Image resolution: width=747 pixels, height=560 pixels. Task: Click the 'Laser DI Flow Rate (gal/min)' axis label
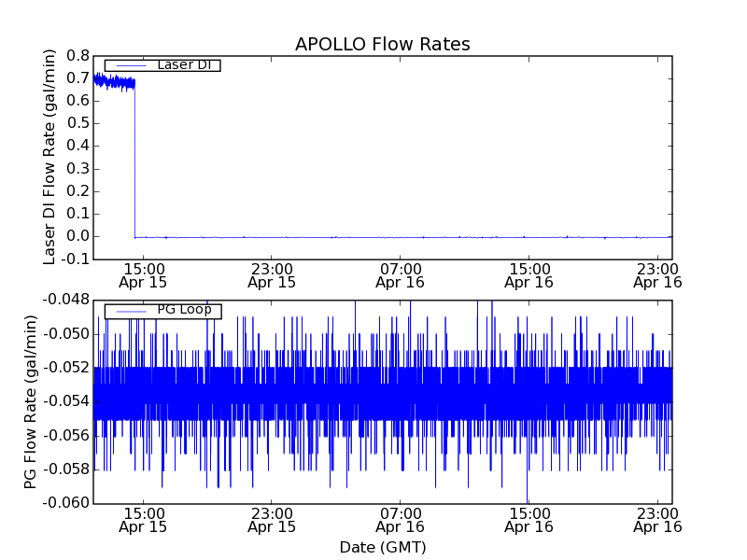(50, 156)
